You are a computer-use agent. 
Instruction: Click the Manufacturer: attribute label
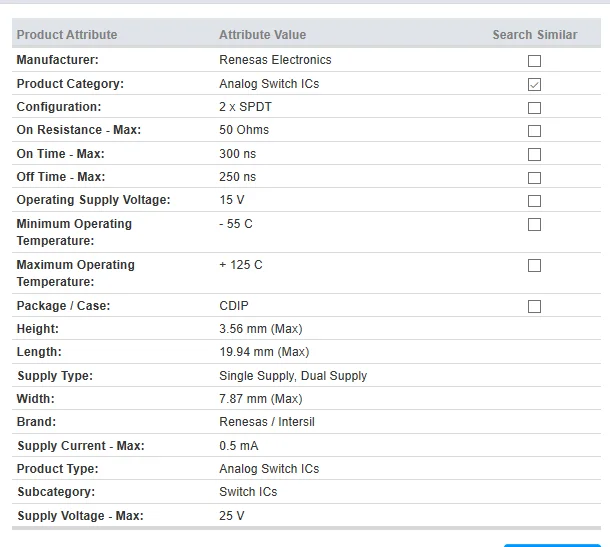58,60
